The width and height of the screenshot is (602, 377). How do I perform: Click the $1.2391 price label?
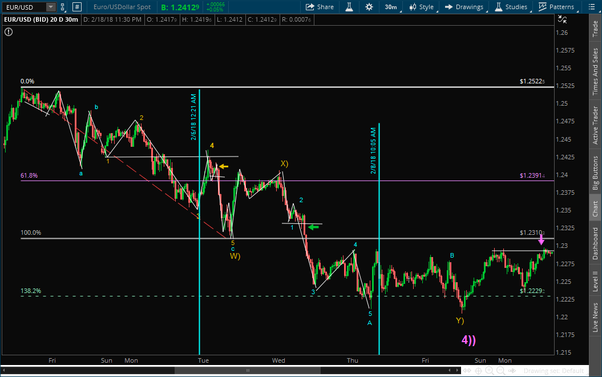click(532, 176)
